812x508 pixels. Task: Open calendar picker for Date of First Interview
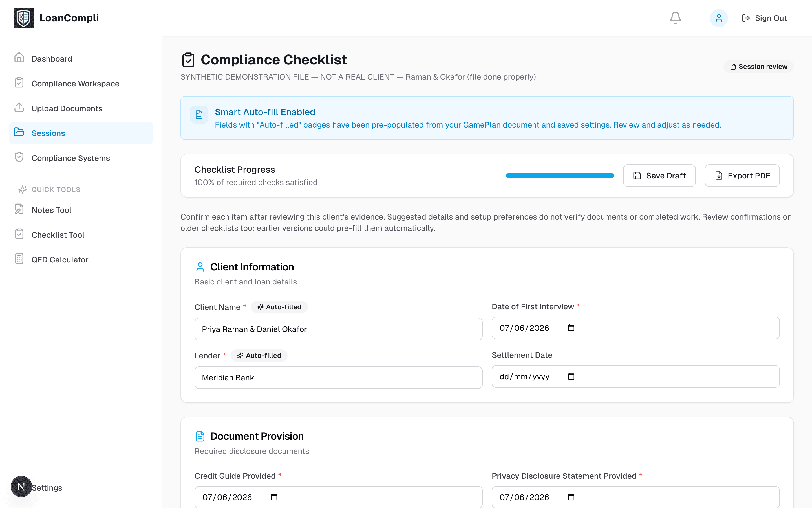(x=571, y=328)
